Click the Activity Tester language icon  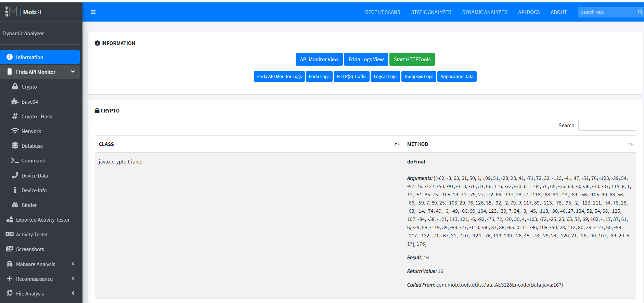click(x=10, y=234)
